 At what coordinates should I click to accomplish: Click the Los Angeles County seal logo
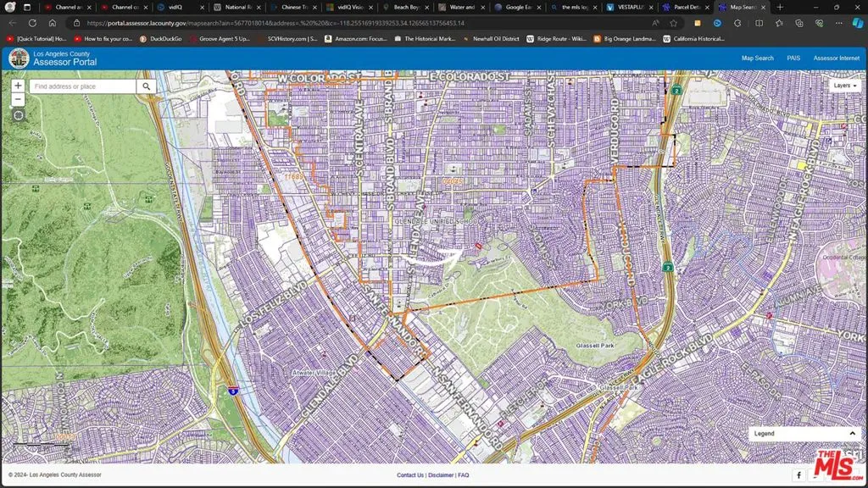point(19,58)
